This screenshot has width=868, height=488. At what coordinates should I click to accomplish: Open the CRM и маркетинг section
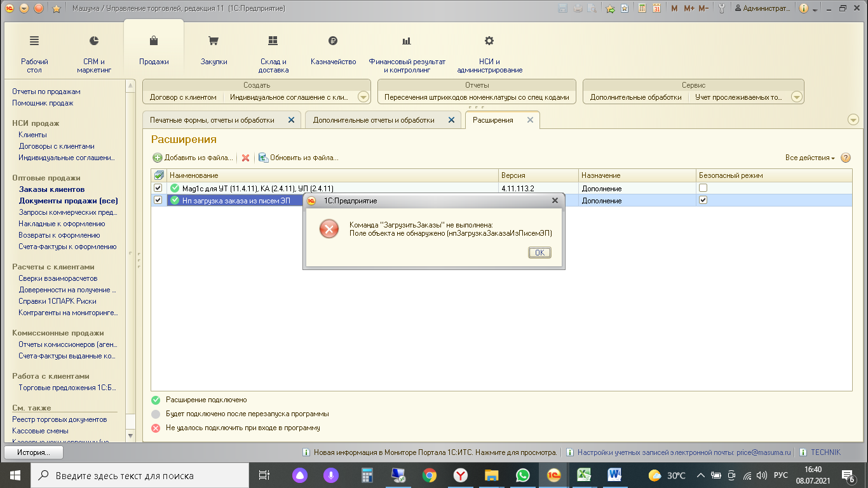coord(94,53)
